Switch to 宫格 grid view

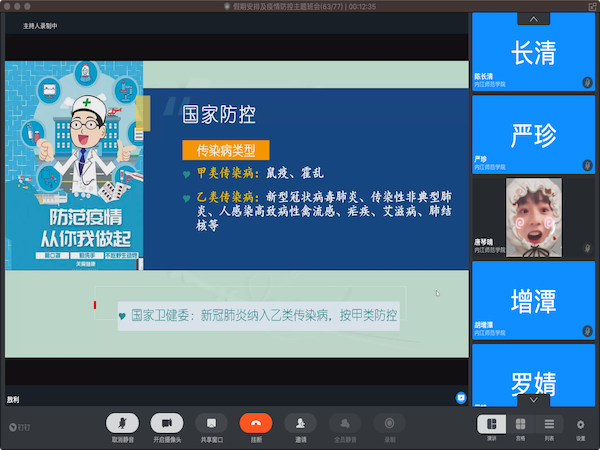click(x=520, y=424)
